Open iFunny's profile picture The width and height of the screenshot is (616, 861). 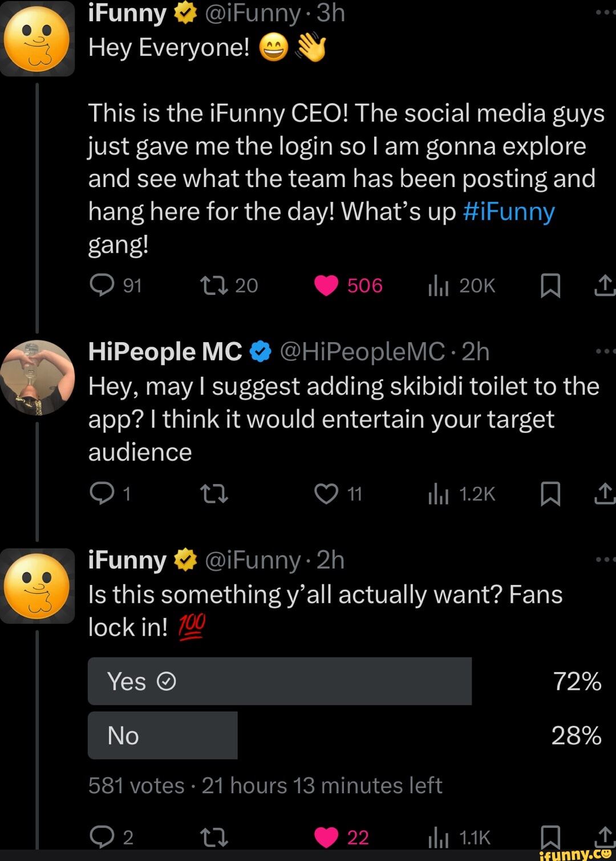coord(38,36)
